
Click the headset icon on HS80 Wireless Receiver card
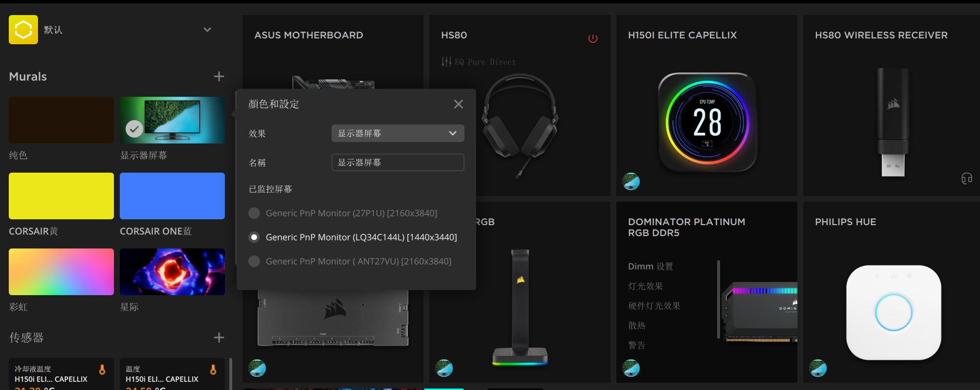point(967,178)
